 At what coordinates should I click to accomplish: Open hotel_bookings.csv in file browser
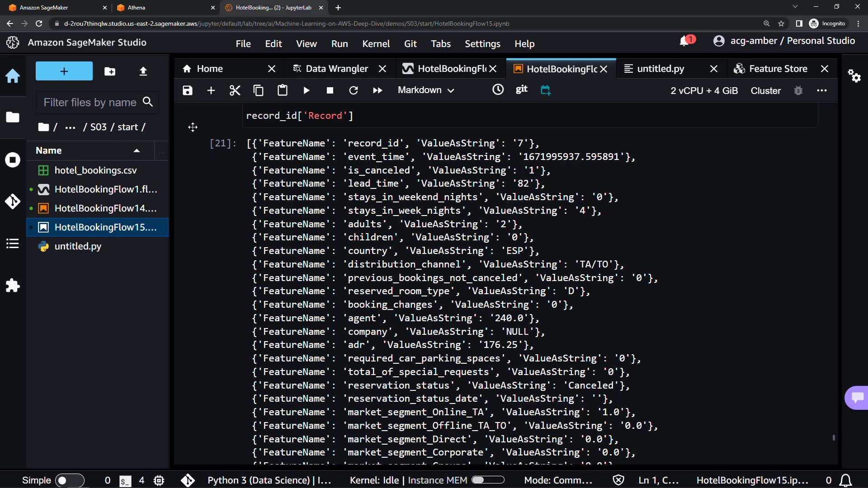[x=95, y=170]
